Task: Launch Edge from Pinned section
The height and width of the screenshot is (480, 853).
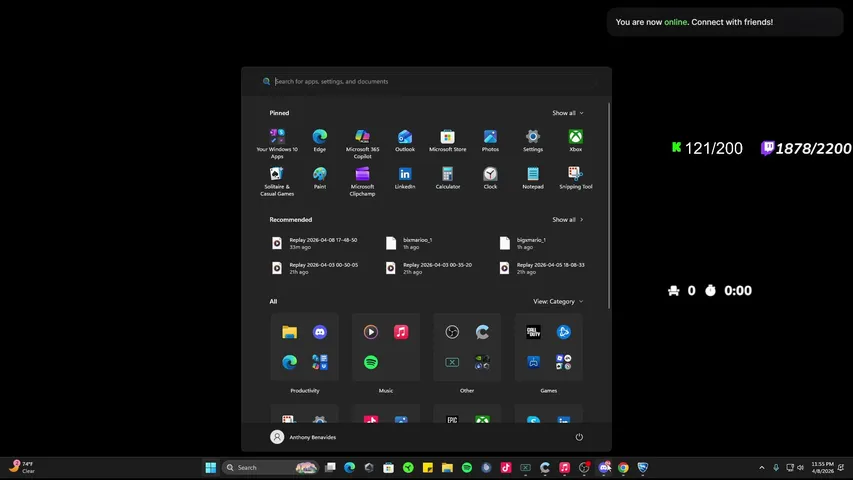Action: pos(320,140)
